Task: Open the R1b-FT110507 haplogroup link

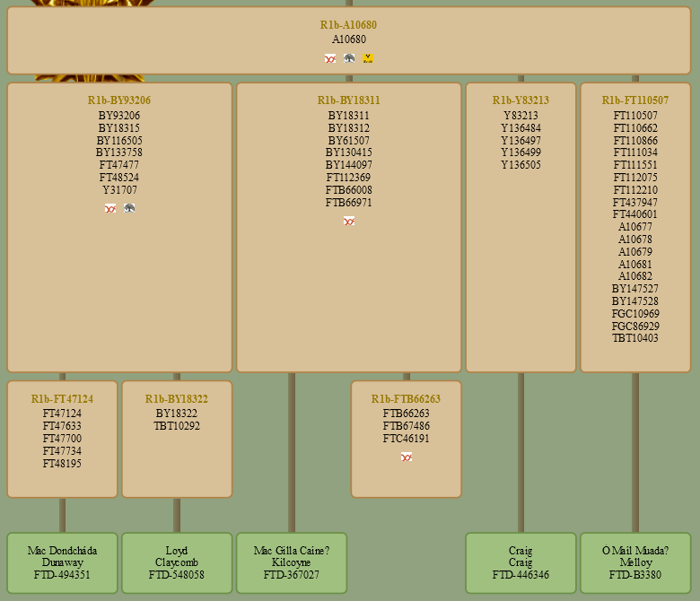Action: pos(635,100)
